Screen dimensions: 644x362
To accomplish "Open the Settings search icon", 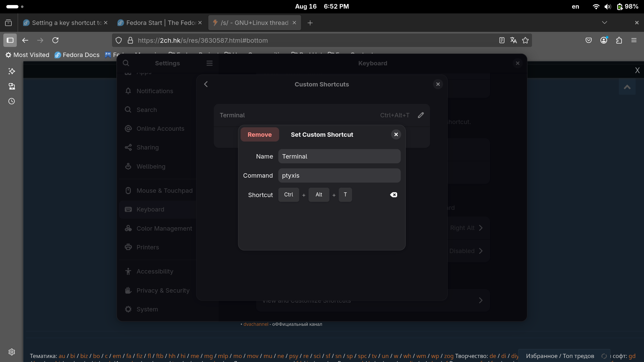I will (126, 63).
